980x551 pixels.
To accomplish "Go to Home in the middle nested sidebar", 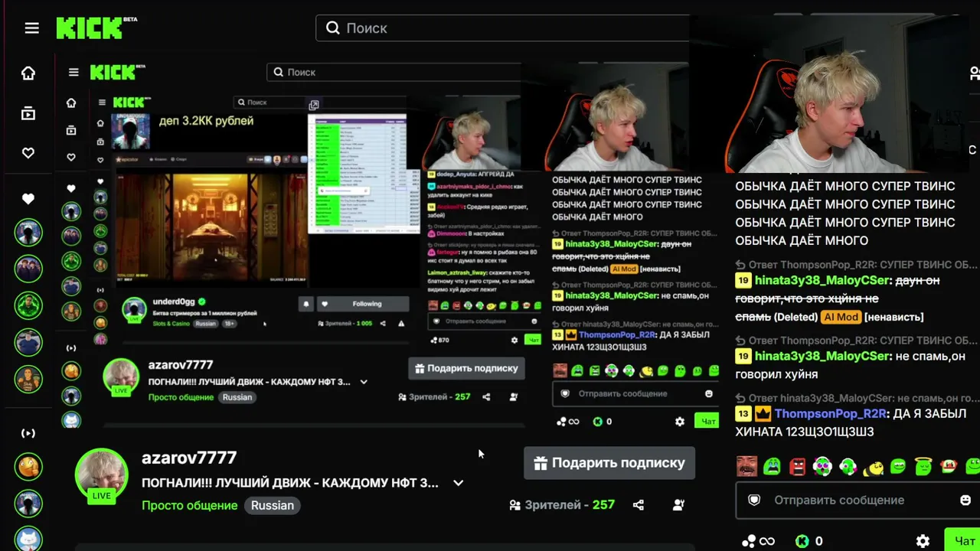I will coord(71,103).
